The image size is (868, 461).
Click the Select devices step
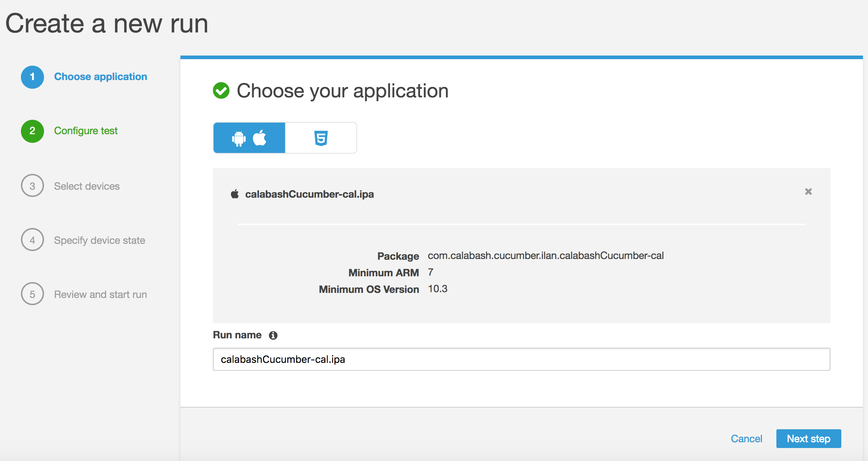(x=87, y=186)
